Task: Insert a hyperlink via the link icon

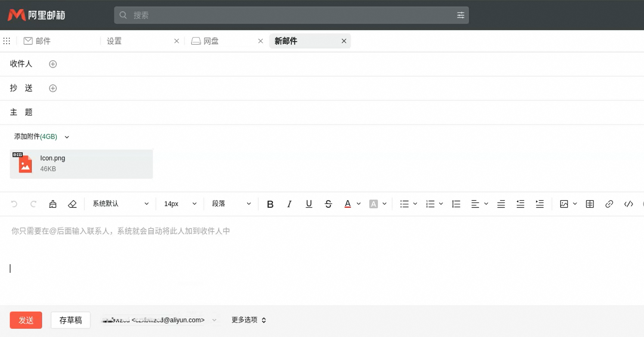Action: tap(609, 204)
